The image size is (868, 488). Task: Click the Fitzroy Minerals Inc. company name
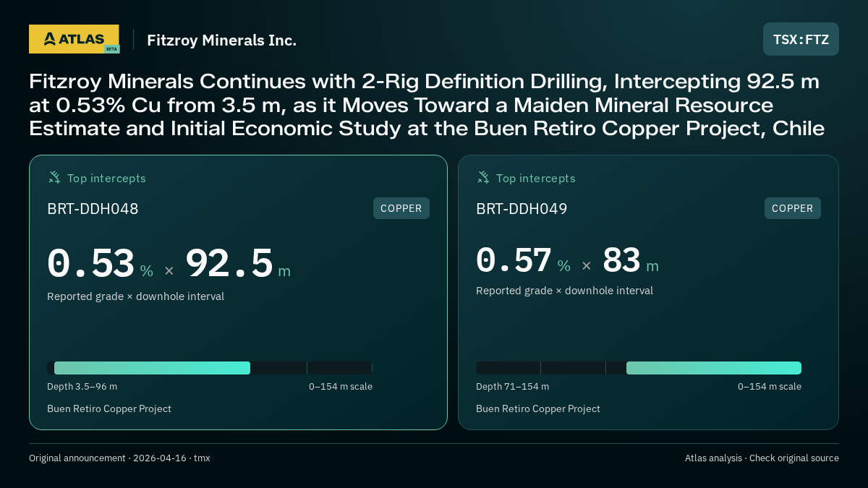[221, 40]
